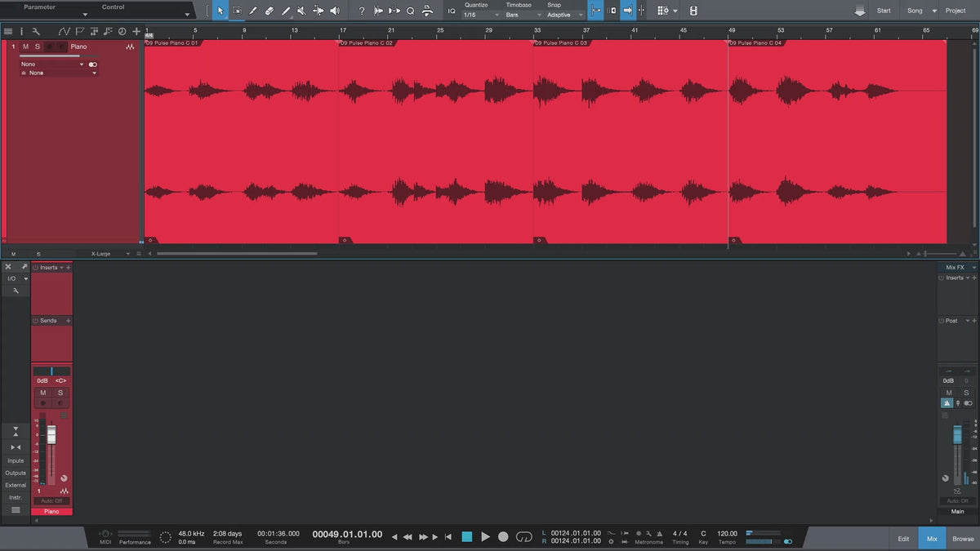Solo the Piano channel in the mixer

60,393
